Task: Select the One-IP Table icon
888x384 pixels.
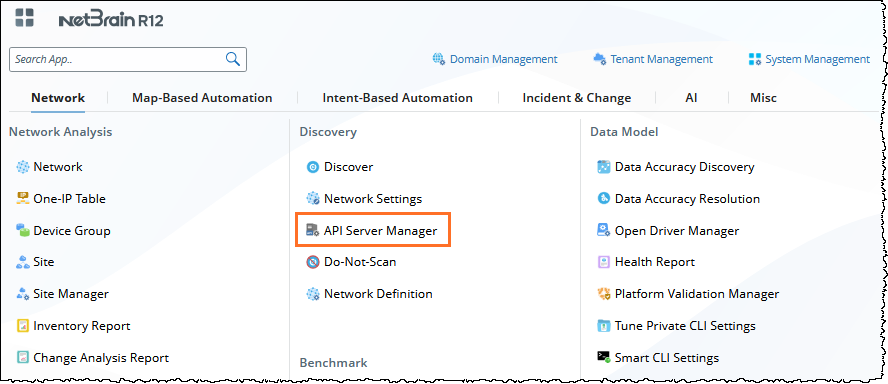Action: [23, 198]
